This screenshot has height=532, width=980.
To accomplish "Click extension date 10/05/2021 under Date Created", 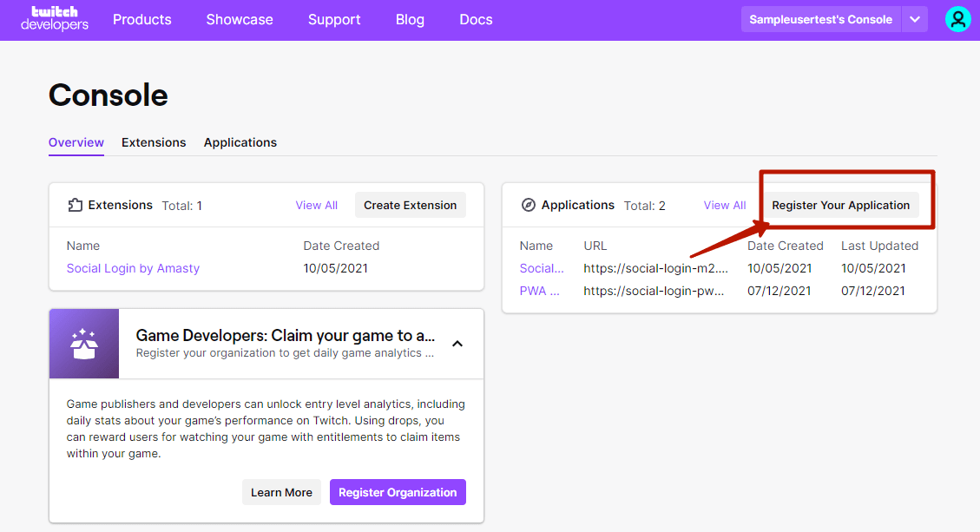I will click(336, 268).
